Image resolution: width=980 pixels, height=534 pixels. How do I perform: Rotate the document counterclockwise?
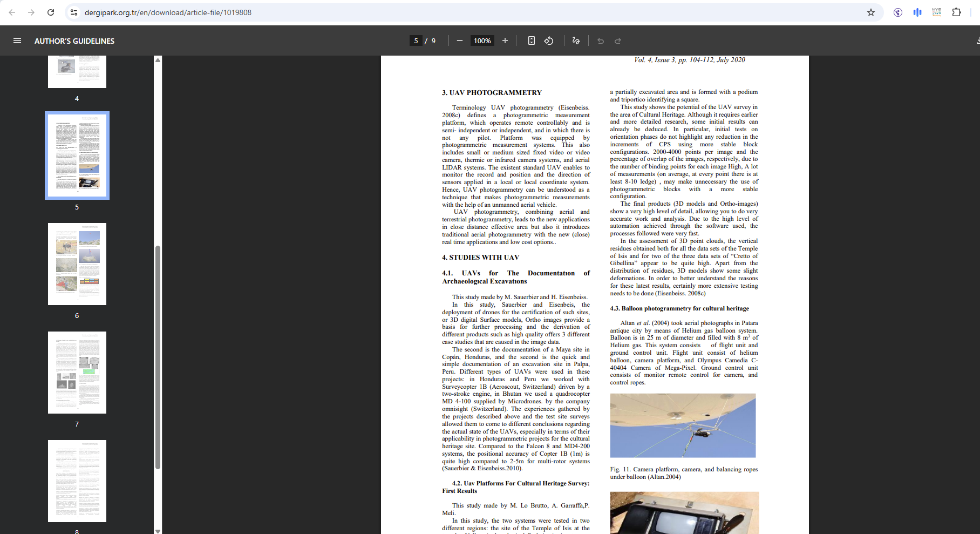click(x=549, y=40)
